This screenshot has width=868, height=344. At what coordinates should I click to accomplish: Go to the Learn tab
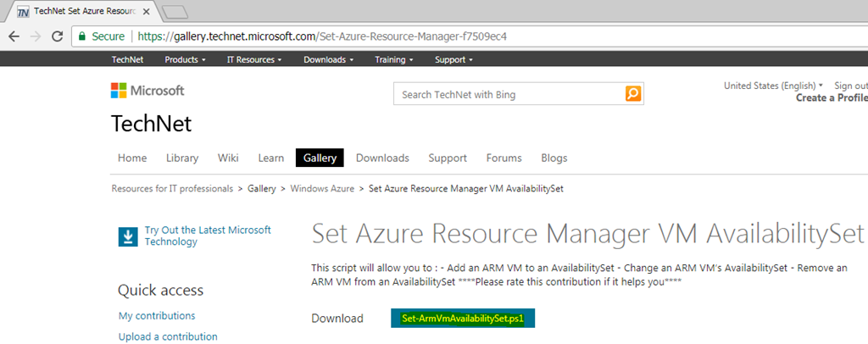point(270,158)
